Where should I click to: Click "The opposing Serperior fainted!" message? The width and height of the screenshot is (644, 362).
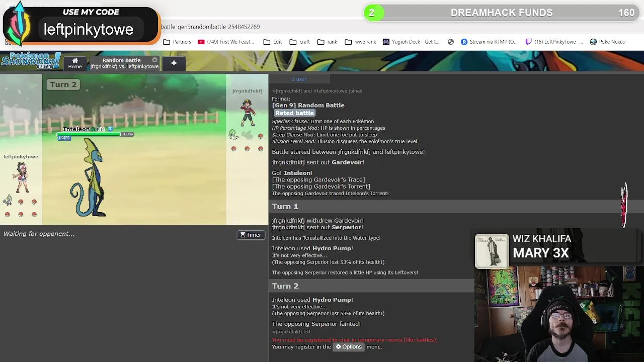(316, 324)
